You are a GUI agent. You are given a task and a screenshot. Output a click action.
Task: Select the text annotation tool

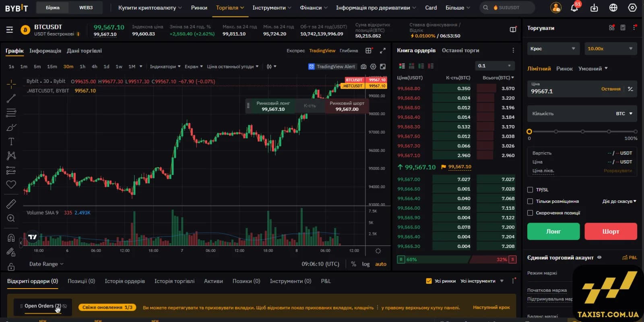[x=11, y=141]
